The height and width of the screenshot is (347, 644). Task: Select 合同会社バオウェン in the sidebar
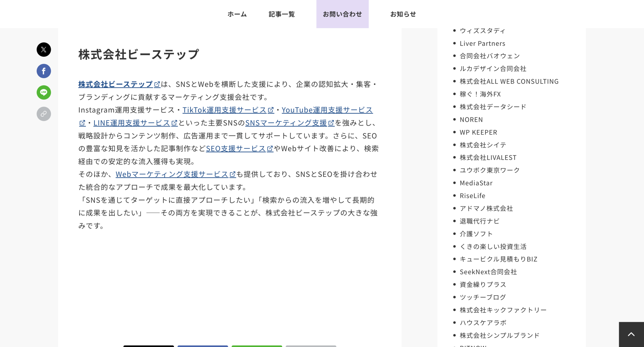490,56
